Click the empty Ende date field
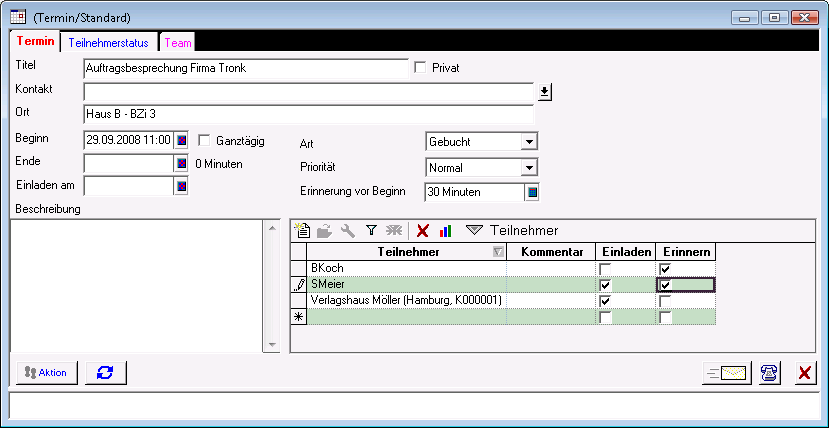829x428 pixels. [128, 163]
